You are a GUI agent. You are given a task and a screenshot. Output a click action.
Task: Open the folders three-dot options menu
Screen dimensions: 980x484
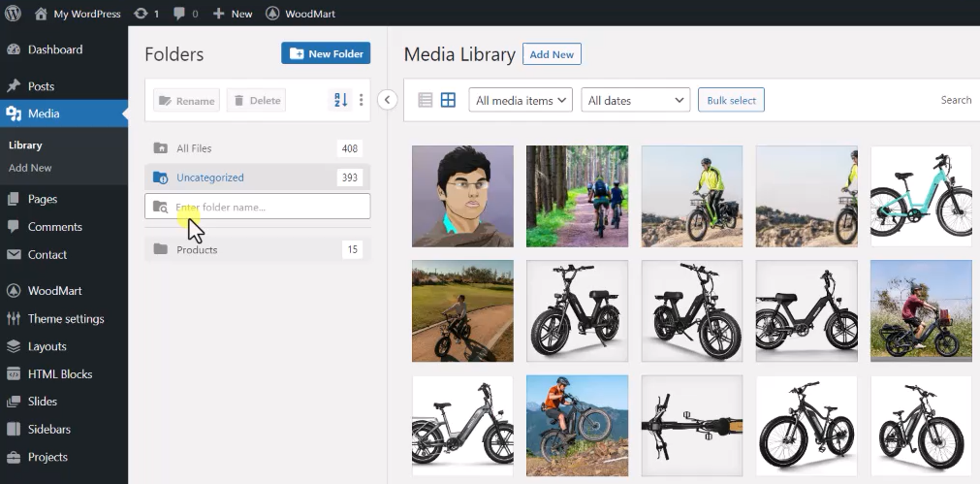pos(362,100)
